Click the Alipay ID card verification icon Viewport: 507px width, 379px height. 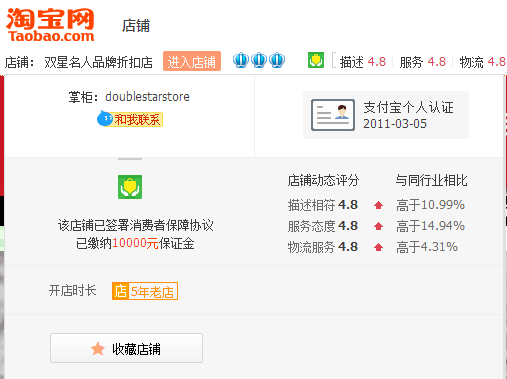point(333,115)
